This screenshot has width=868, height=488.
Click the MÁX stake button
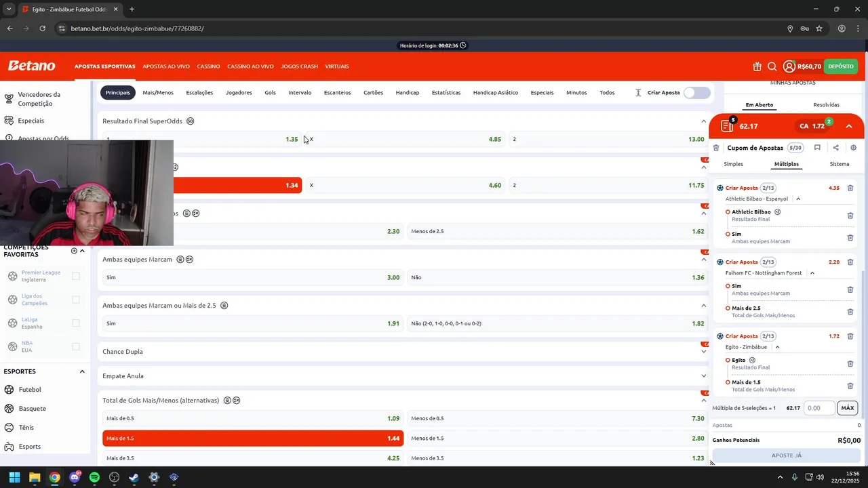848,408
